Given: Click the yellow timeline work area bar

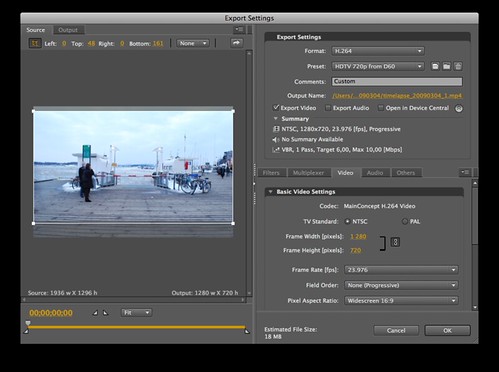Looking at the screenshot, I should coord(137,327).
